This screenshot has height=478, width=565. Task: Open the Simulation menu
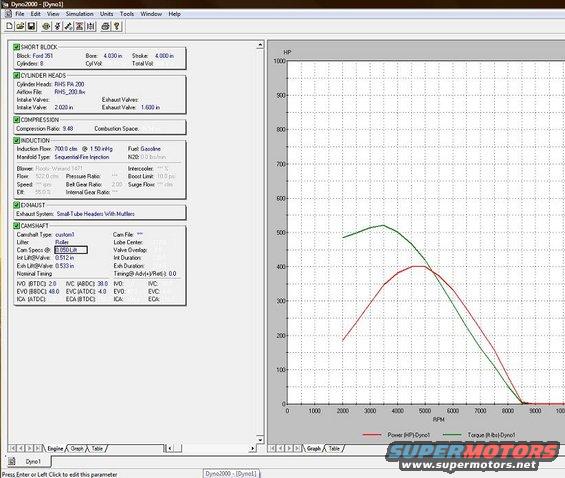[x=79, y=14]
